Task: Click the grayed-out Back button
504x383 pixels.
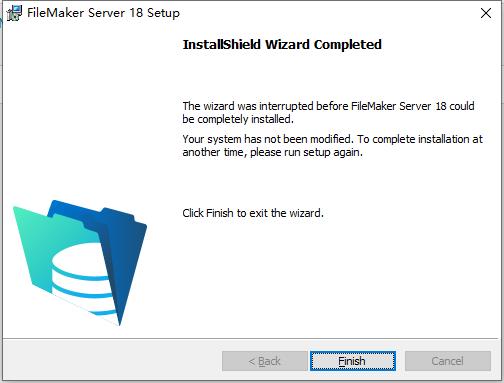Action: click(265, 361)
